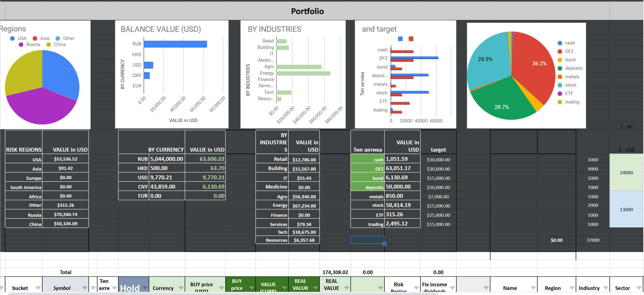Click the filter icon on Name column
Image resolution: width=644 pixels, height=295 pixels.
click(x=533, y=288)
